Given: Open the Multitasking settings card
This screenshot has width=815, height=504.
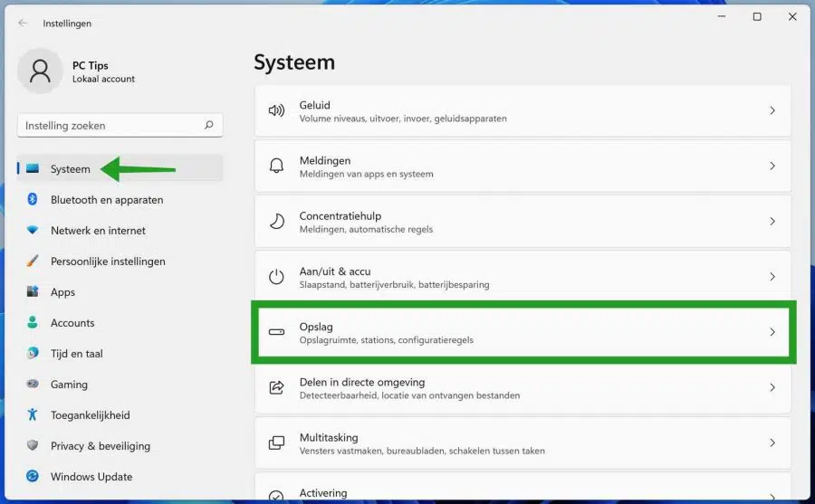Looking at the screenshot, I should (523, 443).
